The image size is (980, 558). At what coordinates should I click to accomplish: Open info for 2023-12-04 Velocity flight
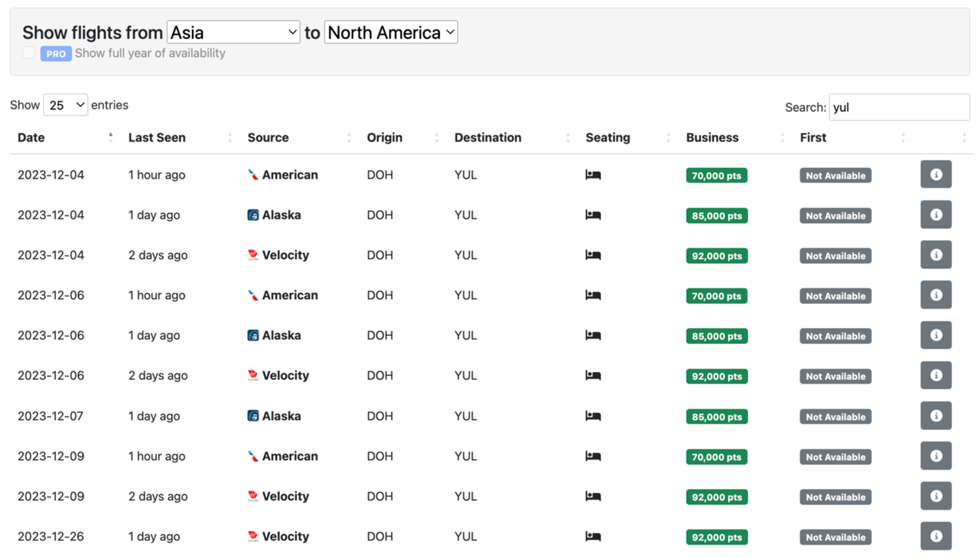point(936,255)
